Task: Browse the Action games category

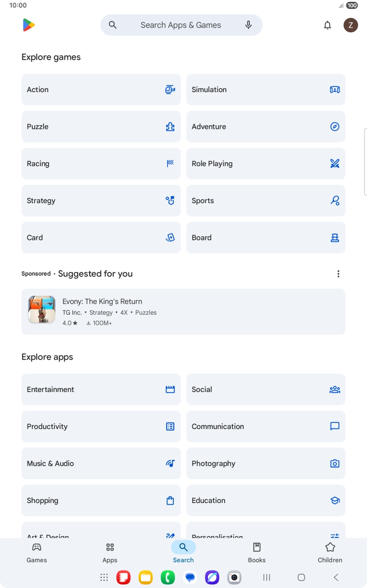Action: tap(101, 89)
